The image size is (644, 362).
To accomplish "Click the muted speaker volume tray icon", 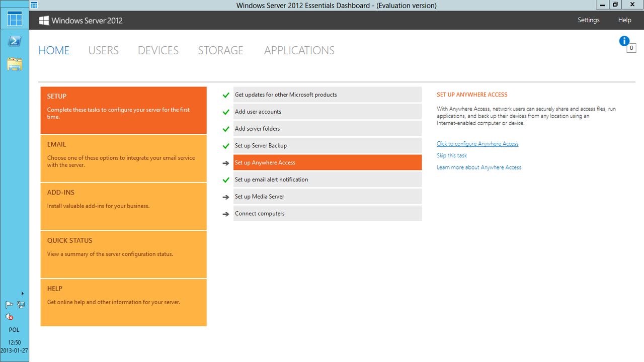I will pos(9,317).
